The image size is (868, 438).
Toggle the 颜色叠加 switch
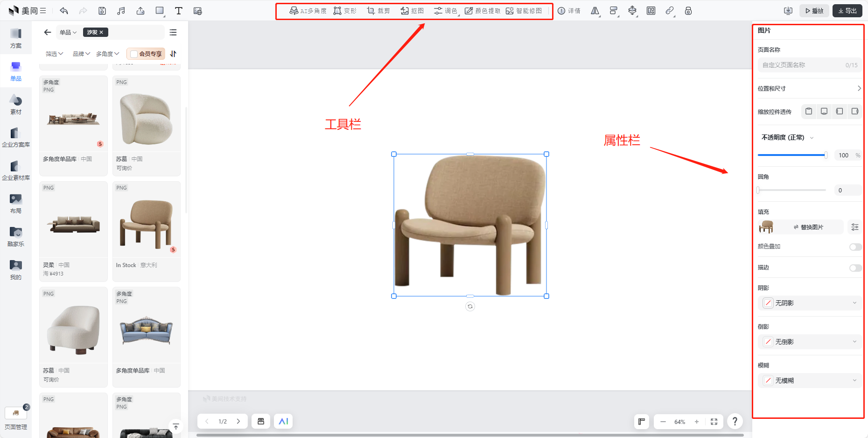pyautogui.click(x=855, y=247)
